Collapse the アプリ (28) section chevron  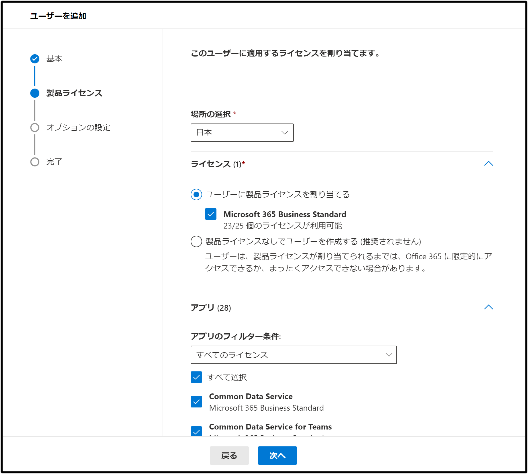(488, 307)
